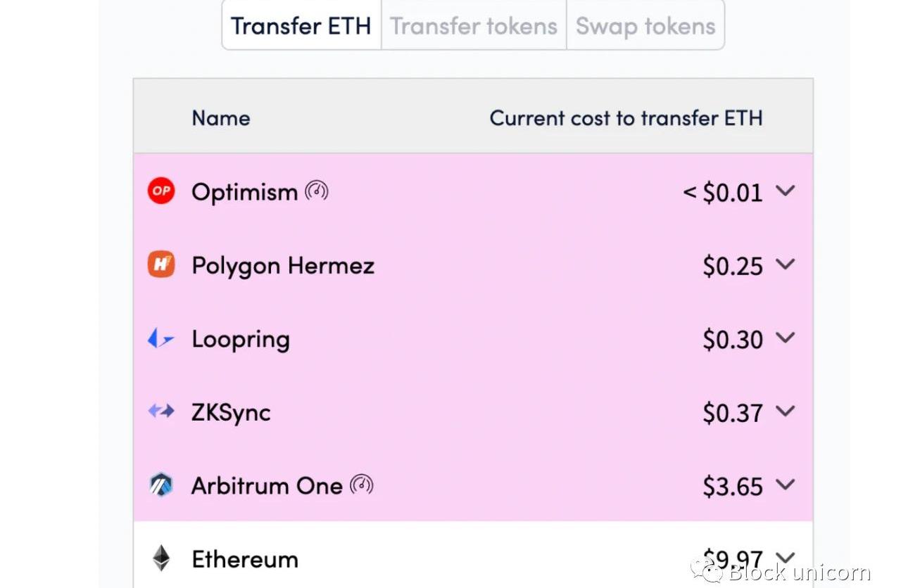Expand the Polygon Hermez cost details
Screen dimensions: 901x588
(x=785, y=264)
